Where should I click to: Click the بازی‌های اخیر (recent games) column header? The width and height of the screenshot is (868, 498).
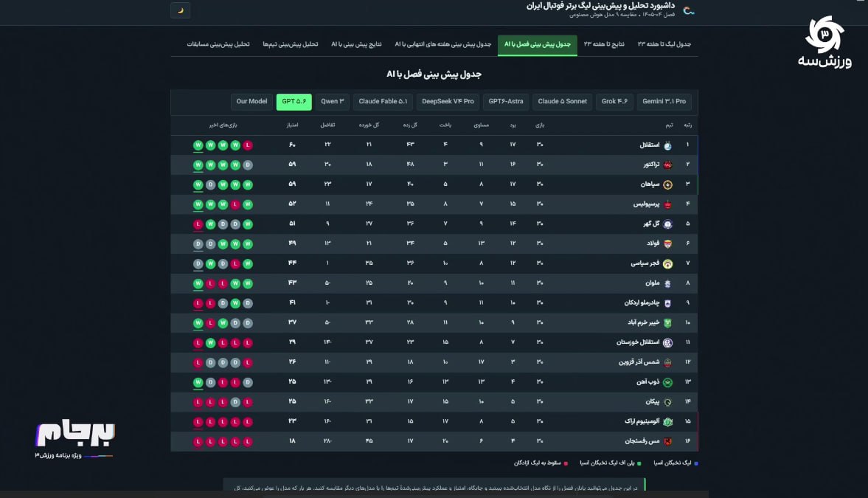pyautogui.click(x=223, y=125)
